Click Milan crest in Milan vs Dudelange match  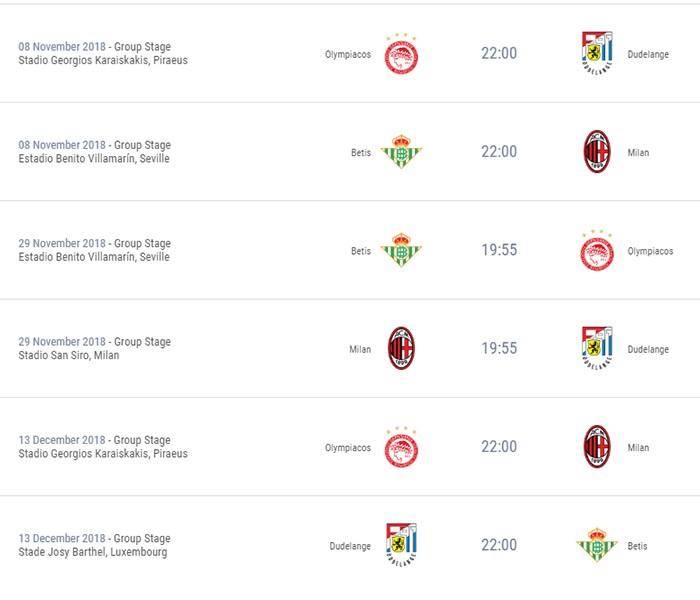coord(401,348)
